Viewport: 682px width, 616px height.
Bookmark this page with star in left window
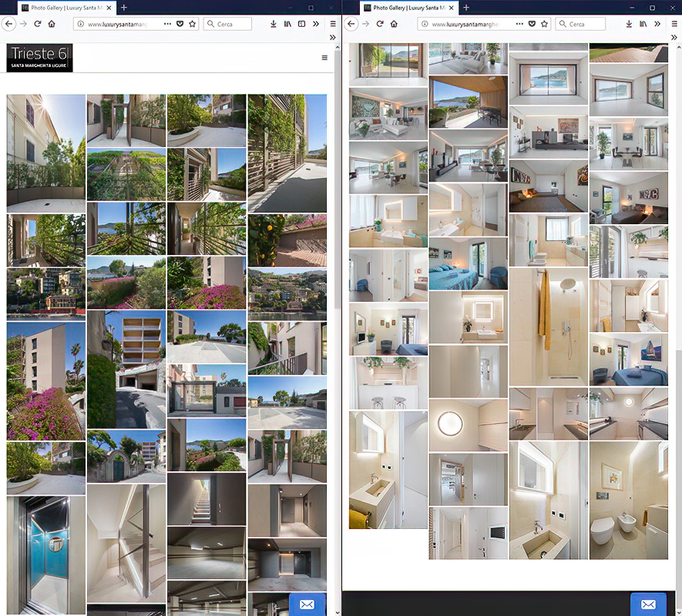click(192, 24)
